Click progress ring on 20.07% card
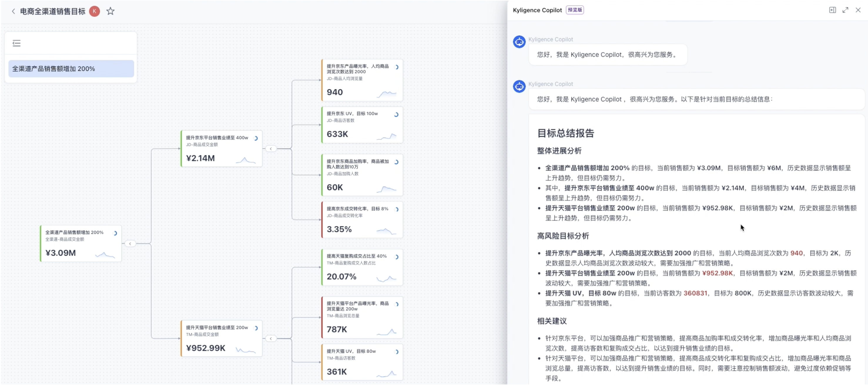 (397, 257)
